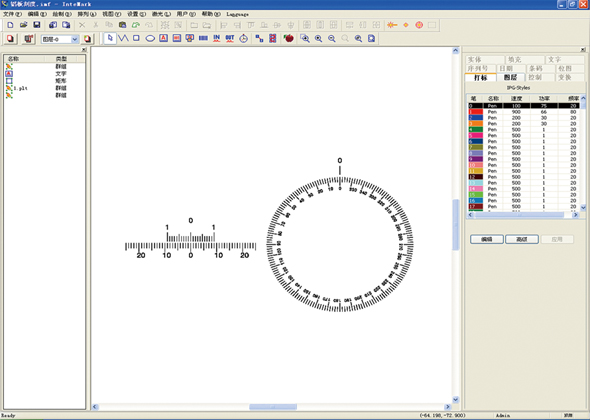
Task: Select the arrow pointer tool
Action: (110, 38)
